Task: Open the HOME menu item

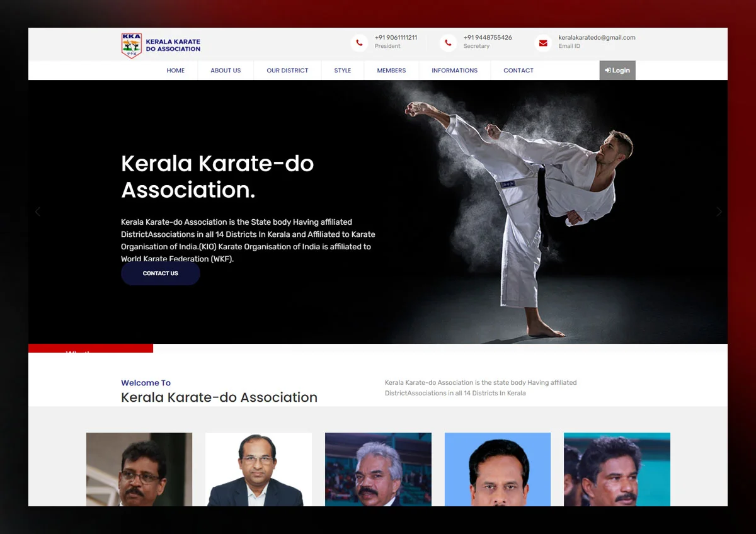Action: pyautogui.click(x=176, y=71)
